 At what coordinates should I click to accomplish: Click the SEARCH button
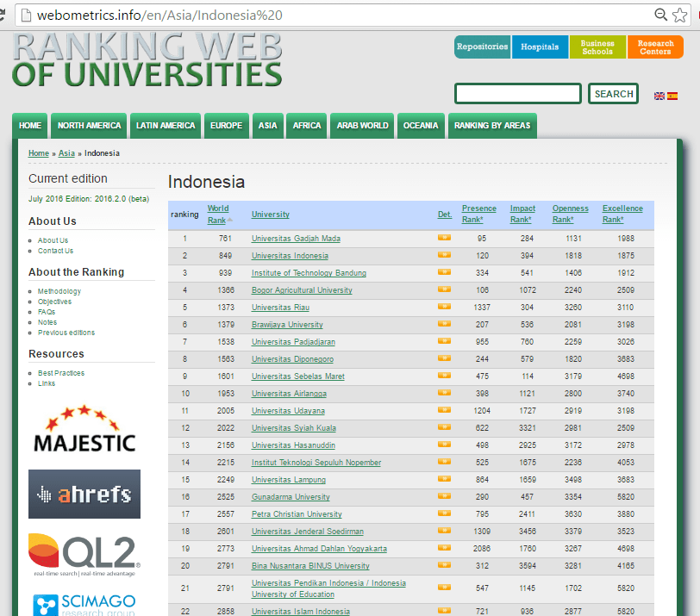[x=614, y=94]
